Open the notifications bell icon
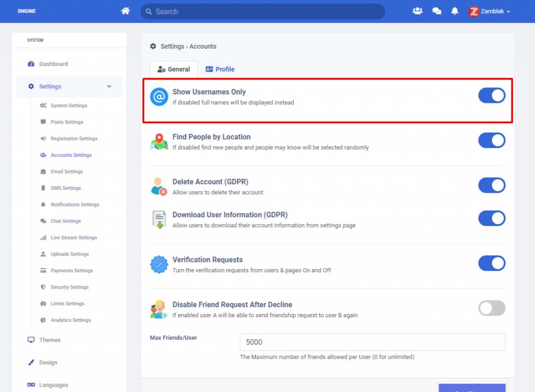Image resolution: width=535 pixels, height=392 pixels. (x=455, y=11)
